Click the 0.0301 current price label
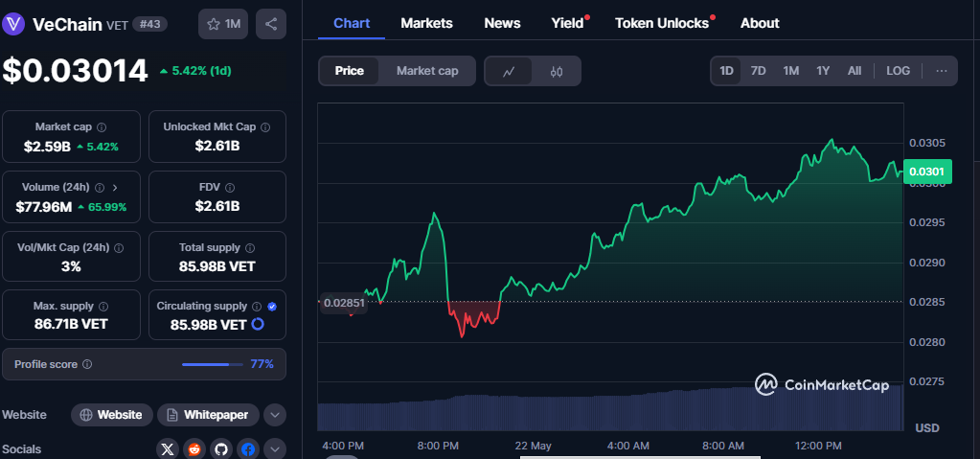 (927, 172)
